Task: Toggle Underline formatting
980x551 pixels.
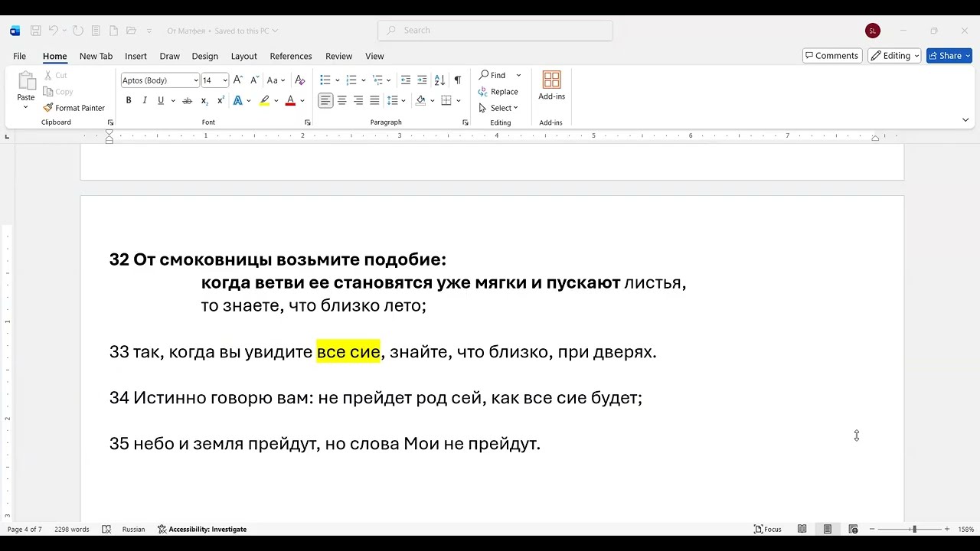Action: (161, 100)
